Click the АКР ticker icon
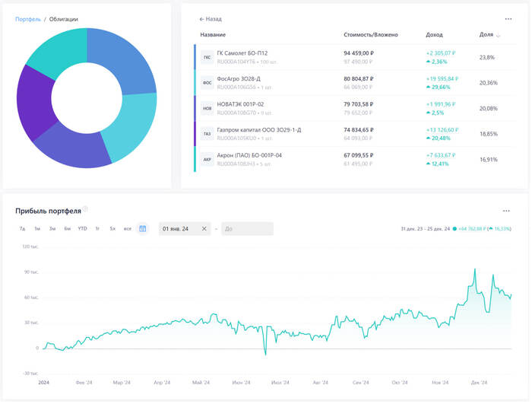The width and height of the screenshot is (532, 404). click(207, 160)
